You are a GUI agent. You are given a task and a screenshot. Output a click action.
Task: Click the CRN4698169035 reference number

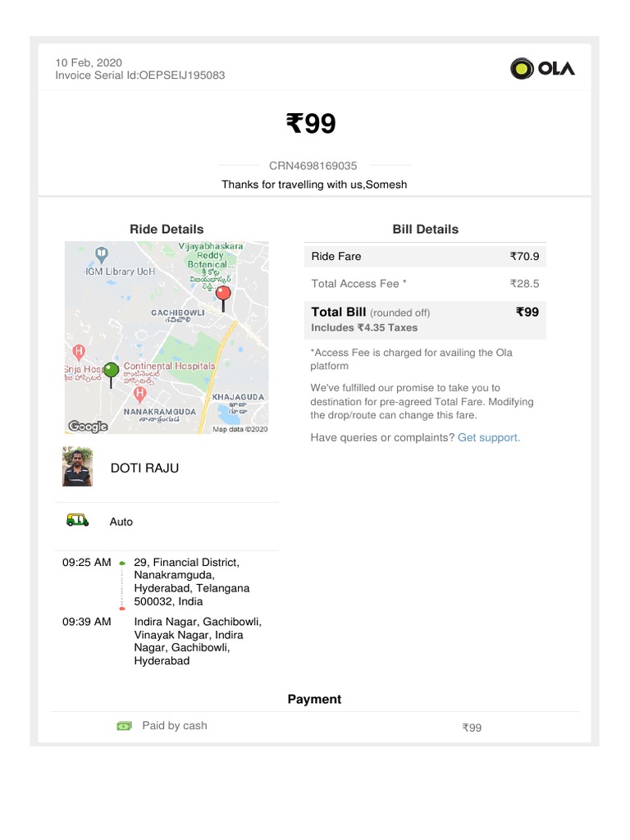[x=313, y=166]
